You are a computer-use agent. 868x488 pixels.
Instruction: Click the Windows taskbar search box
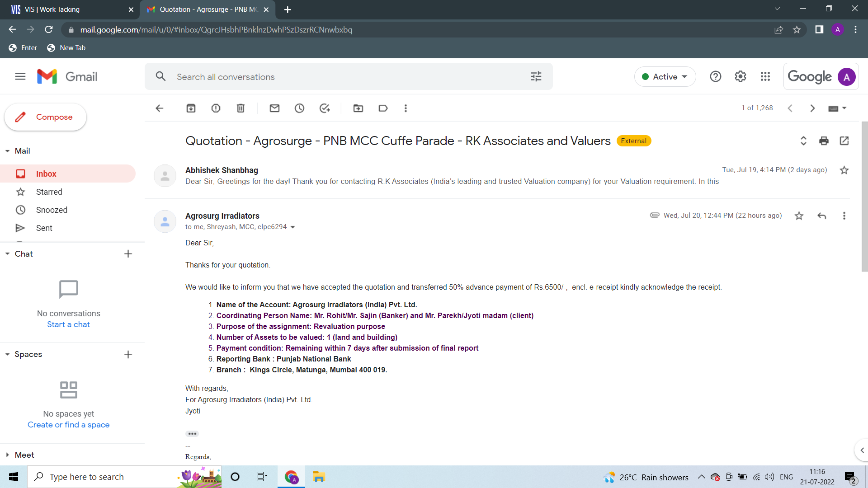[x=124, y=477]
